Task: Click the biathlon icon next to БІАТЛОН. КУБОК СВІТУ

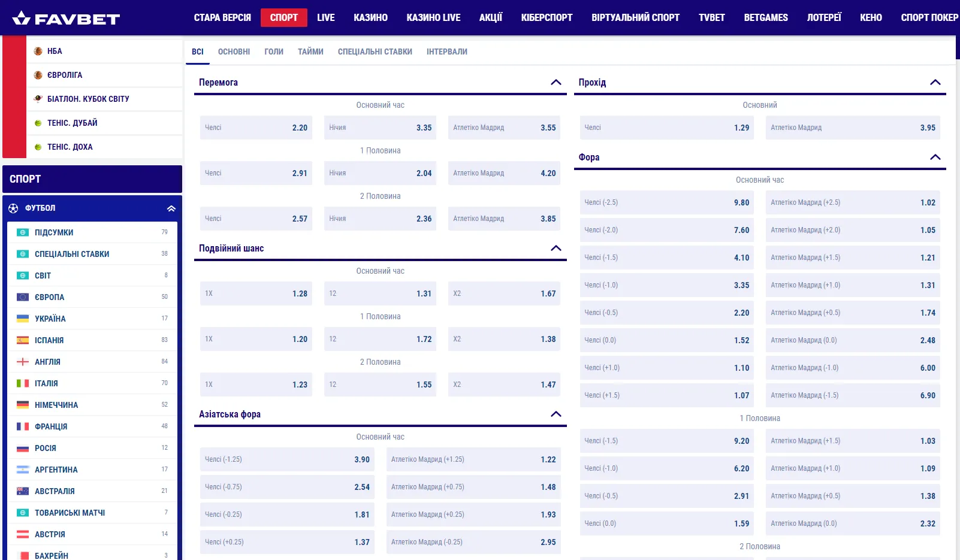Action: 38,99
